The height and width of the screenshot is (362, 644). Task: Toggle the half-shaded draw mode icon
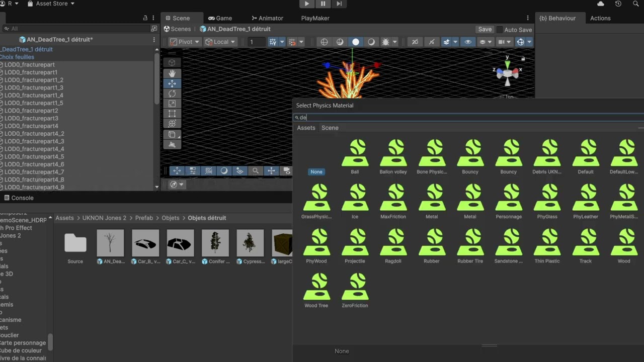(x=340, y=42)
